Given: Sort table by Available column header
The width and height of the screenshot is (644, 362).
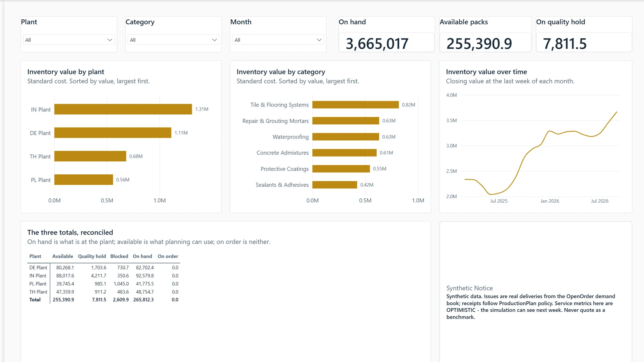Looking at the screenshot, I should (x=63, y=256).
